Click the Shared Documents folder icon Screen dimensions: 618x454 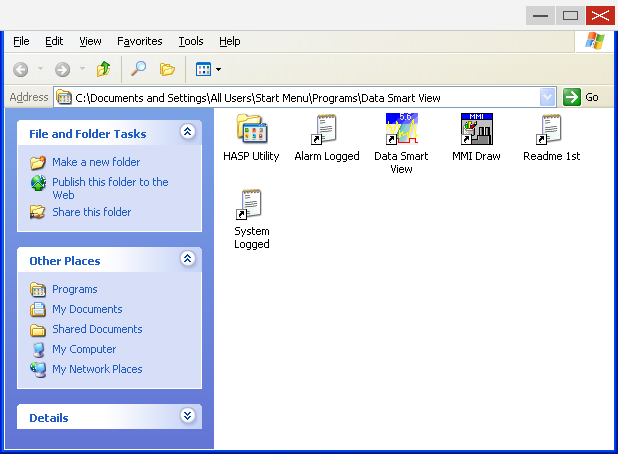point(38,329)
